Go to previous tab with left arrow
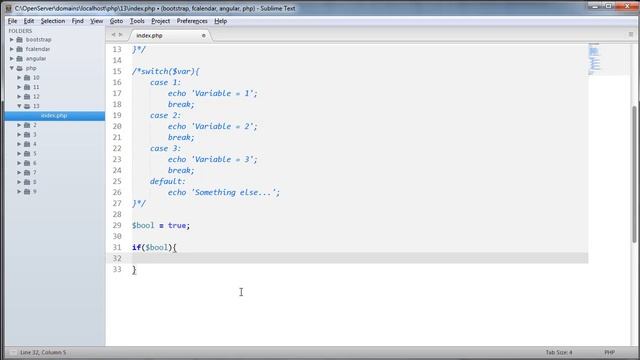The image size is (640, 360). 113,35
